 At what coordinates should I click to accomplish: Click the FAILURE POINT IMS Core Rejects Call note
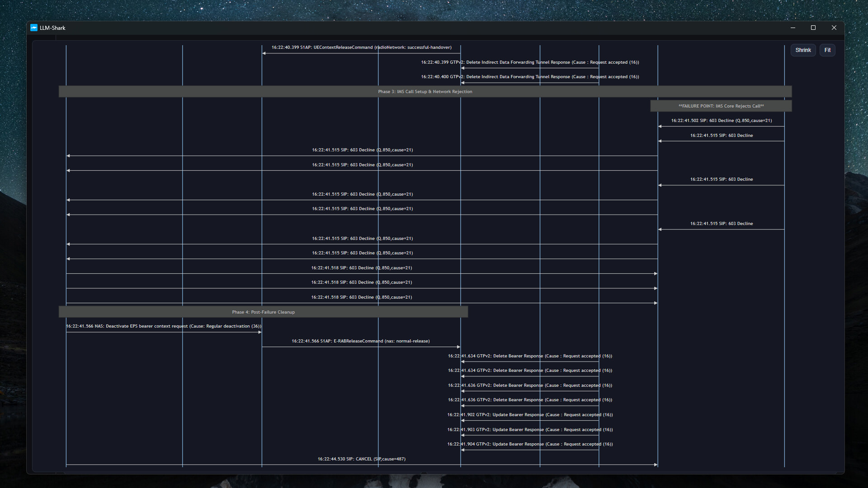pyautogui.click(x=721, y=106)
